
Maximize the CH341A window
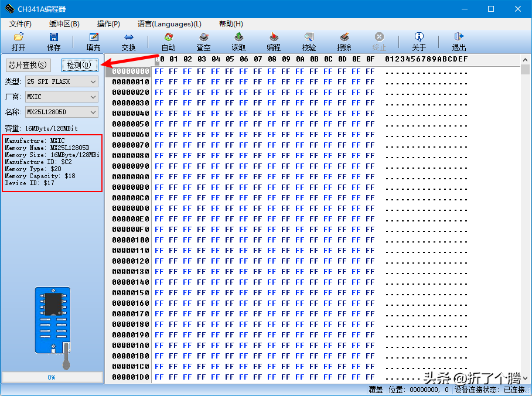[491, 9]
